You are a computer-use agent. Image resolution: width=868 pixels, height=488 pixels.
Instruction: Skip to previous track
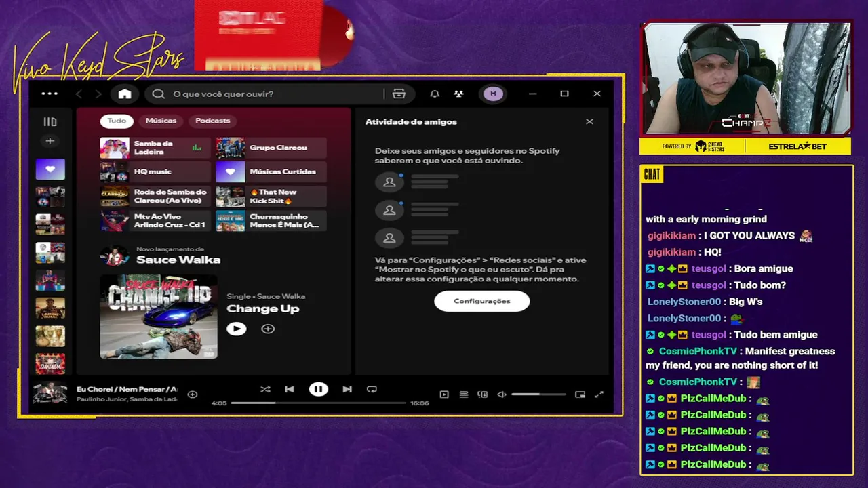pos(290,389)
